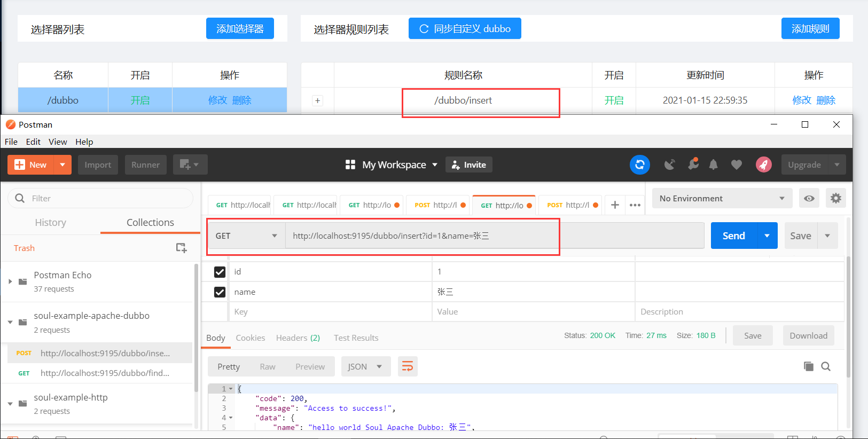
Task: Toggle the wrap lines icon in response
Action: click(408, 366)
